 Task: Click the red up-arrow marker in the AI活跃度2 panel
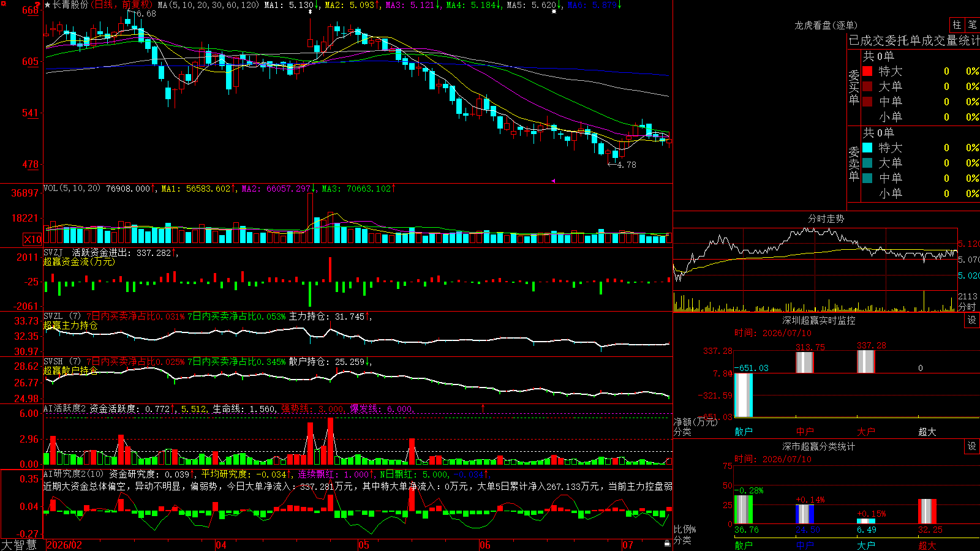[x=483, y=408]
